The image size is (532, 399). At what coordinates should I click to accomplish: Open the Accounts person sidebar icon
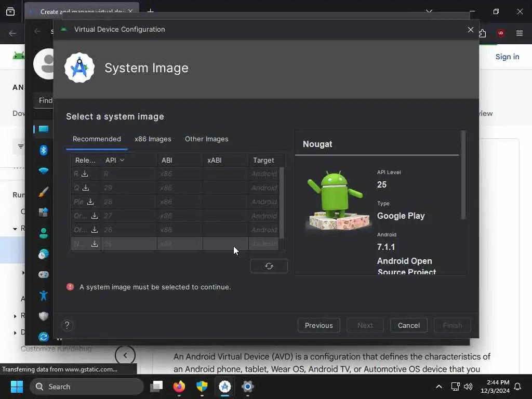click(x=44, y=233)
